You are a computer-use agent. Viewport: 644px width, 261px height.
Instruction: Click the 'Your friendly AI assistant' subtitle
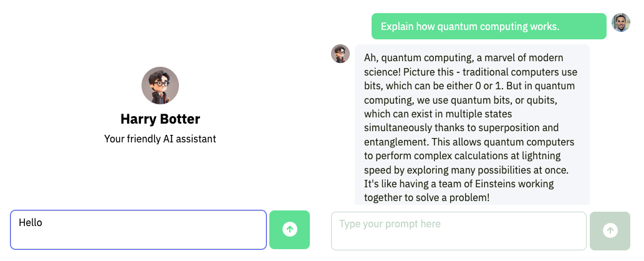click(160, 139)
